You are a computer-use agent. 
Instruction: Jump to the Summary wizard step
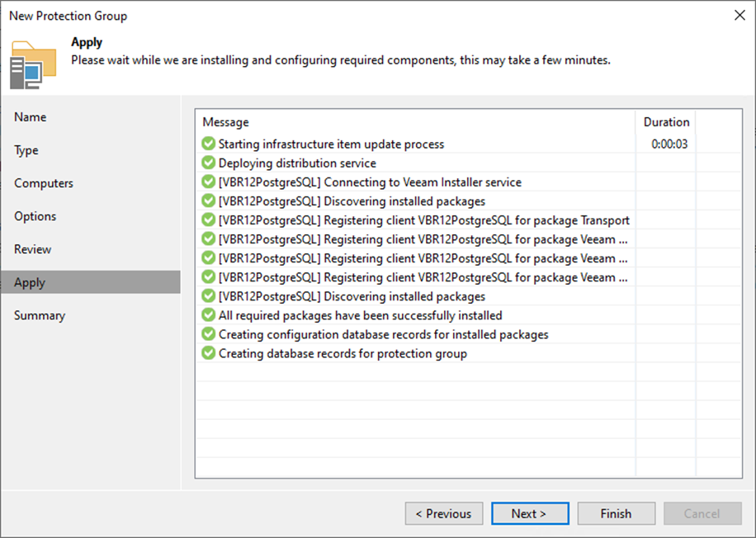click(x=40, y=315)
